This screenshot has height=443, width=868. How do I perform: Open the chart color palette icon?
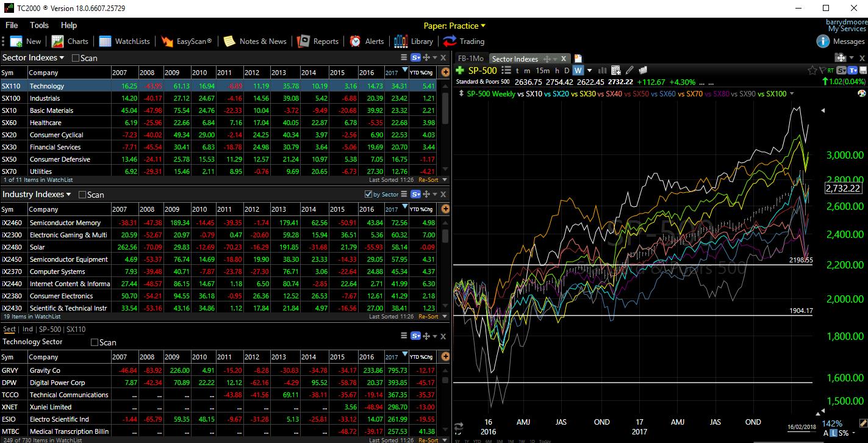[862, 93]
